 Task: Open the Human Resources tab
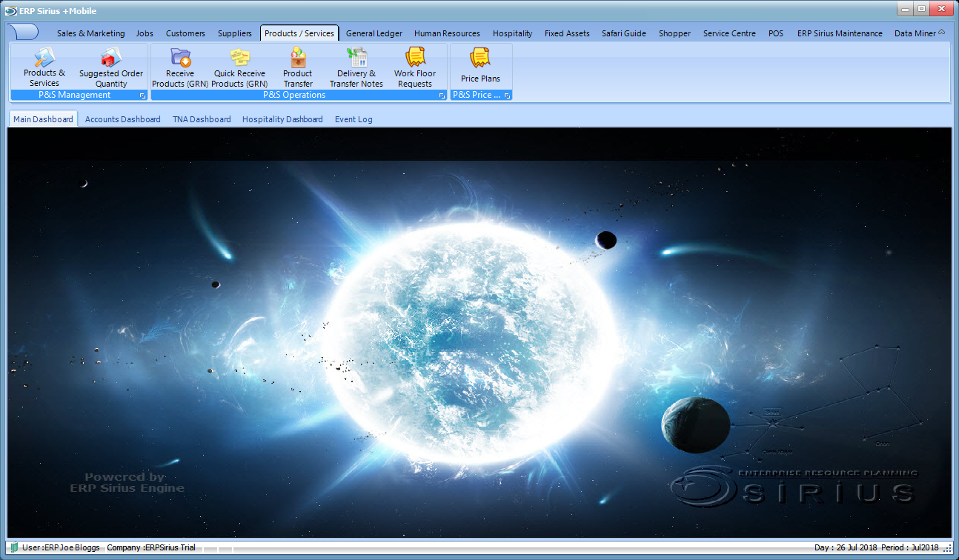point(447,33)
